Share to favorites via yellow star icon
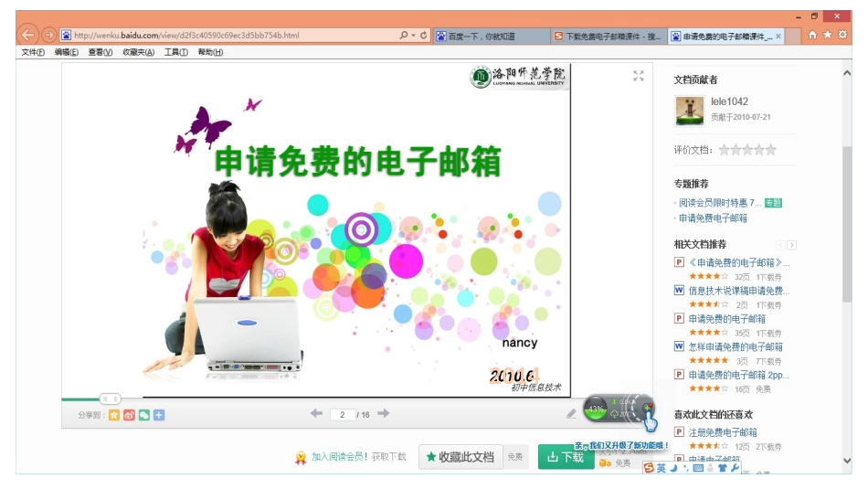Image resolution: width=868 pixels, height=489 pixels. (x=114, y=415)
